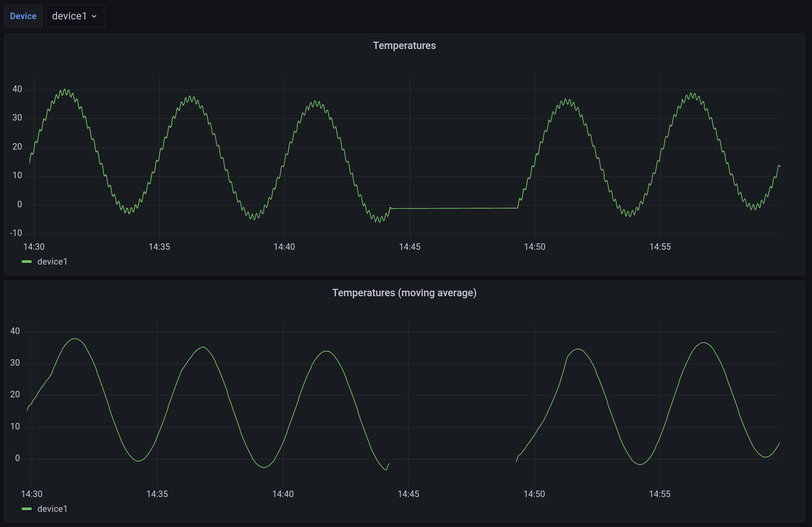This screenshot has width=812, height=527.
Task: Click the 14:55 label on Temperatures axis
Action: [x=660, y=247]
